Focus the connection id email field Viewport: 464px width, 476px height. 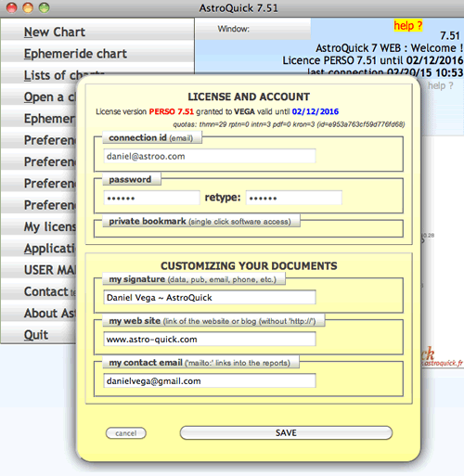click(x=210, y=156)
